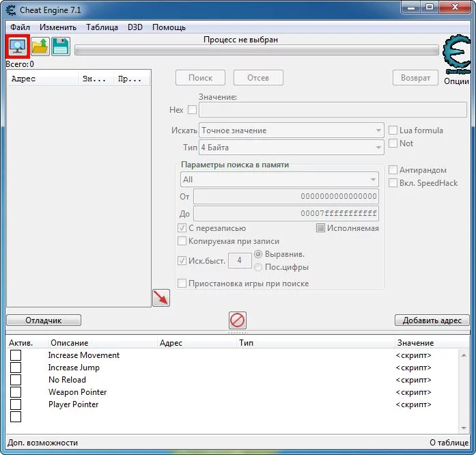The image size is (476, 455).
Task: Select the Player Pointer entry
Action: 74,404
